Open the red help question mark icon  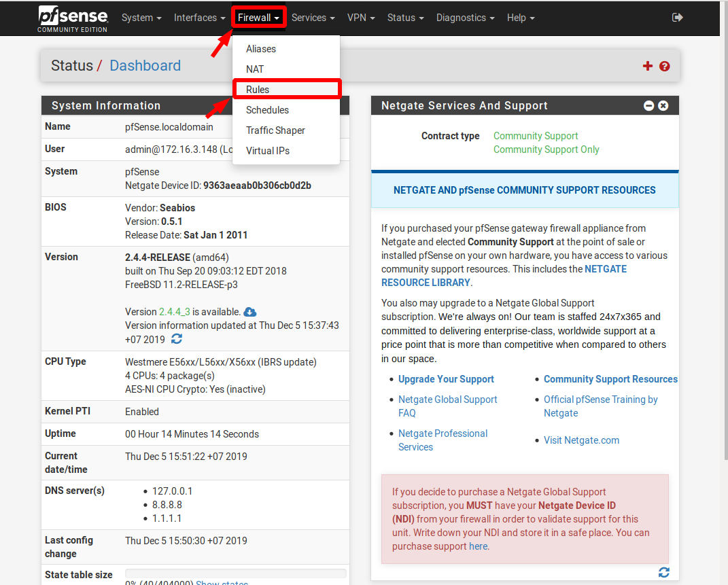point(664,67)
